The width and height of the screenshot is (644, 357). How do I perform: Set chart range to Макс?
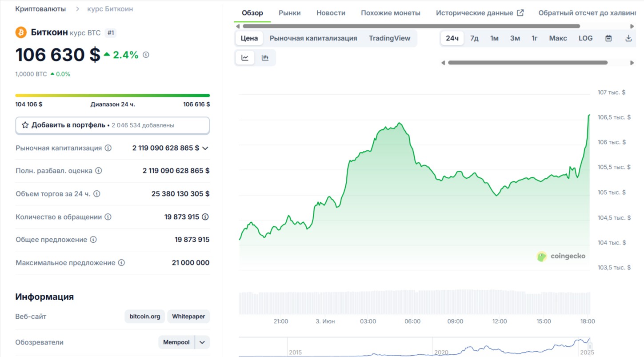click(558, 38)
